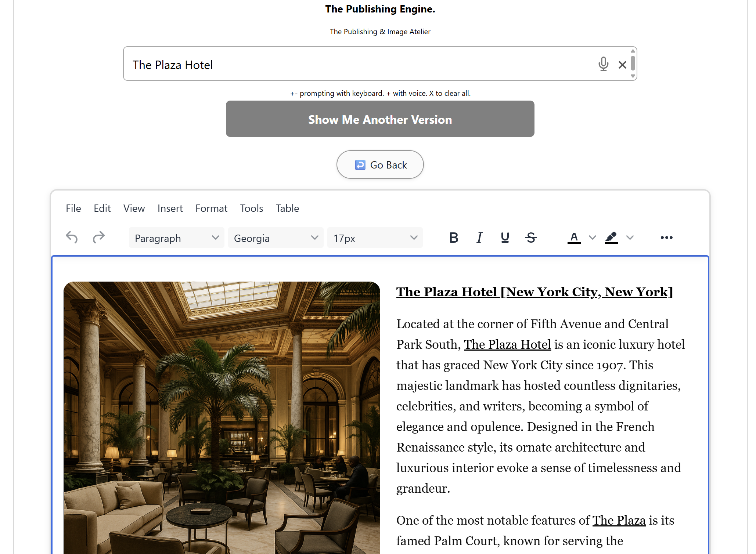Click the Show Me Another Version button

(380, 119)
